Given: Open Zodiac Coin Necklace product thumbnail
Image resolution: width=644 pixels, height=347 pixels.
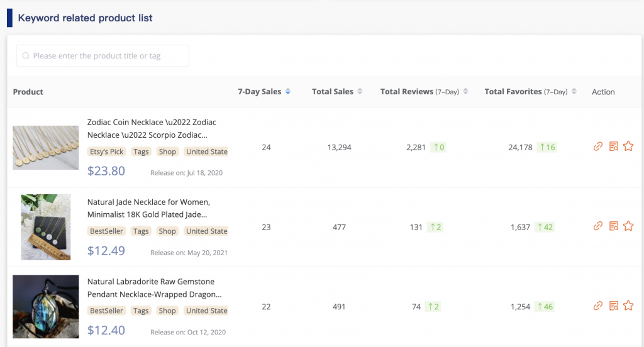Looking at the screenshot, I should click(45, 147).
